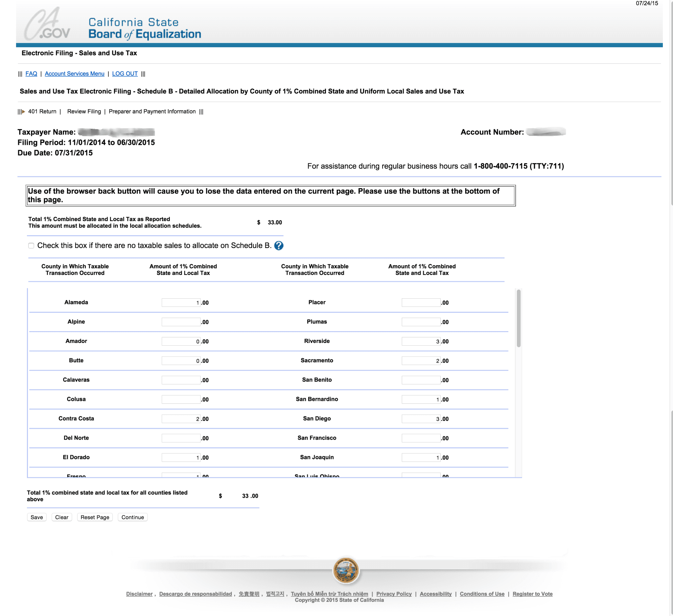
Task: Click the CA.gov logo
Action: click(x=47, y=24)
